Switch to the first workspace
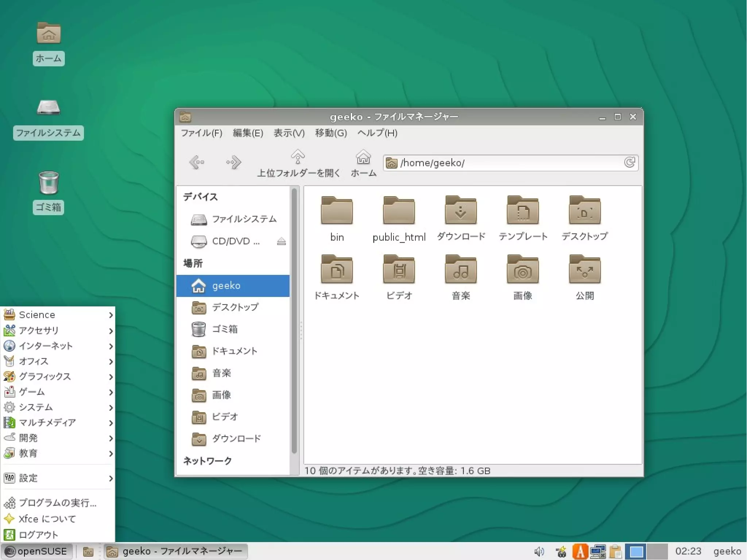Screen dimensions: 747x560 [636, 552]
